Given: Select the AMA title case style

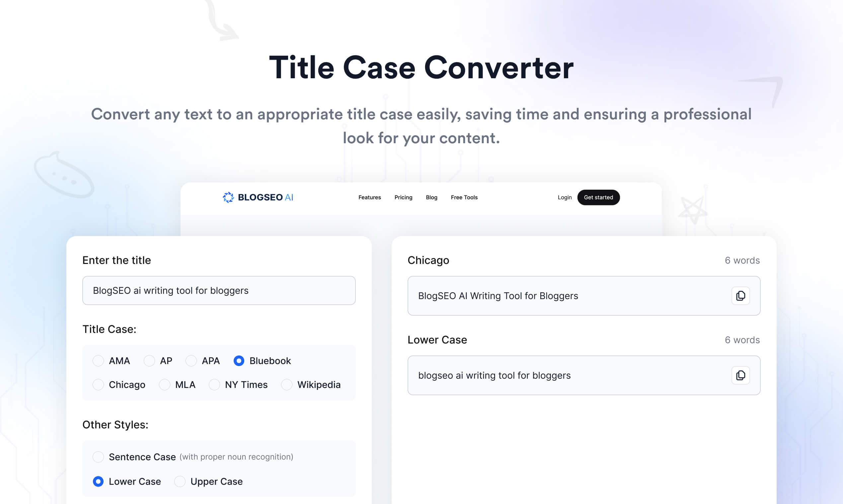Looking at the screenshot, I should pos(98,361).
